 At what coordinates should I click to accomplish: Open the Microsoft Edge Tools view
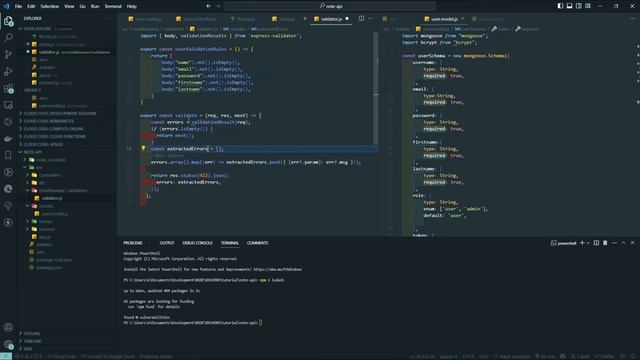click(8, 189)
